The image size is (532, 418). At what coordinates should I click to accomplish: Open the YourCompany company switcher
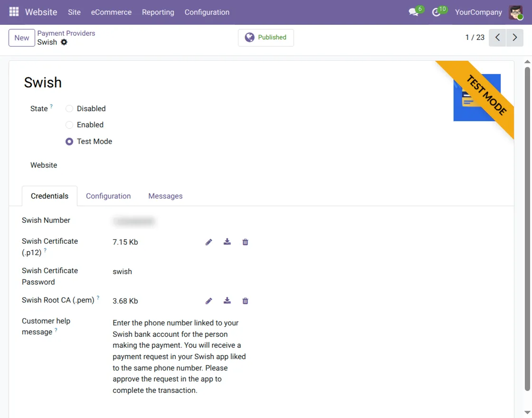coord(478,12)
